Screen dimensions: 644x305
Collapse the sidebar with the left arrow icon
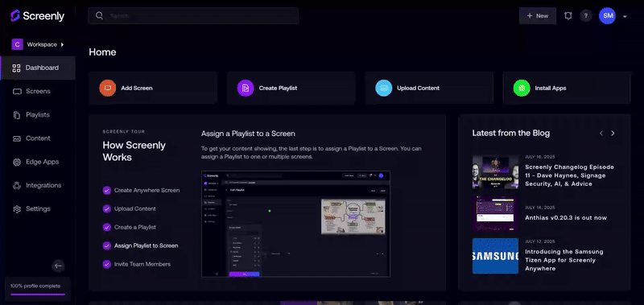click(x=58, y=266)
